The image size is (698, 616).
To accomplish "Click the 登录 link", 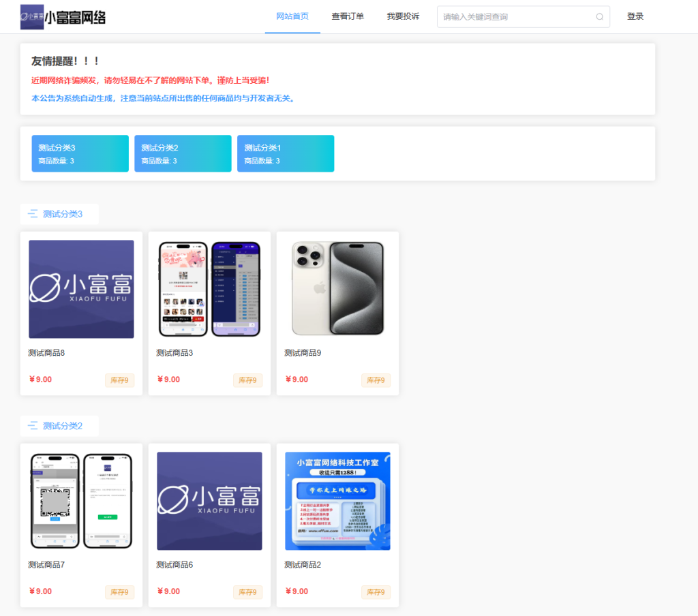I will [x=635, y=16].
